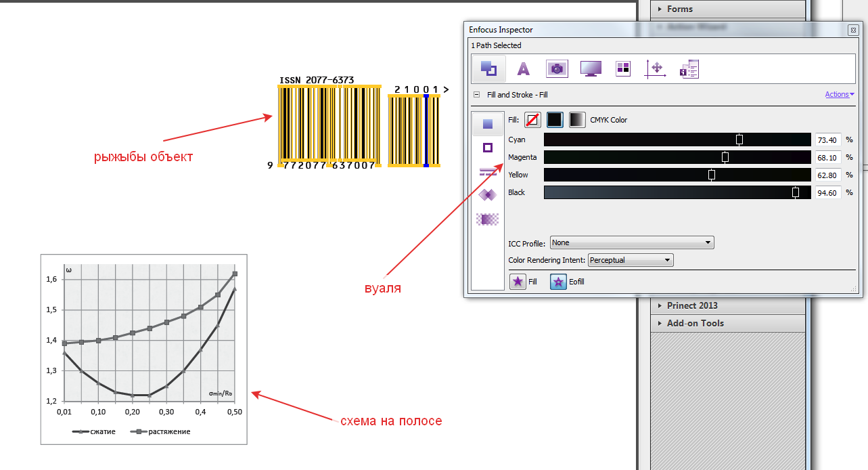Expand the Add-on Tools panel
The height and width of the screenshot is (470, 868).
click(x=729, y=323)
